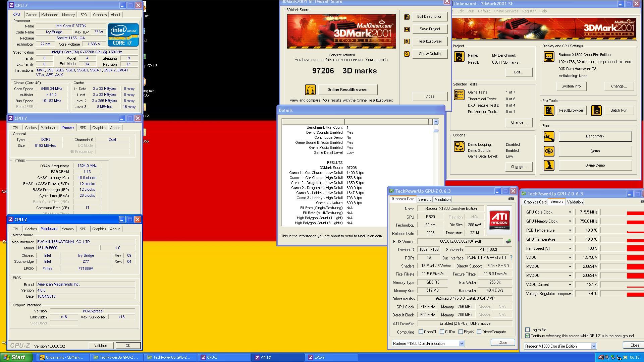The height and width of the screenshot is (362, 644).
Task: Click the Batch Run icon in Pro Tools
Action: pos(596,110)
